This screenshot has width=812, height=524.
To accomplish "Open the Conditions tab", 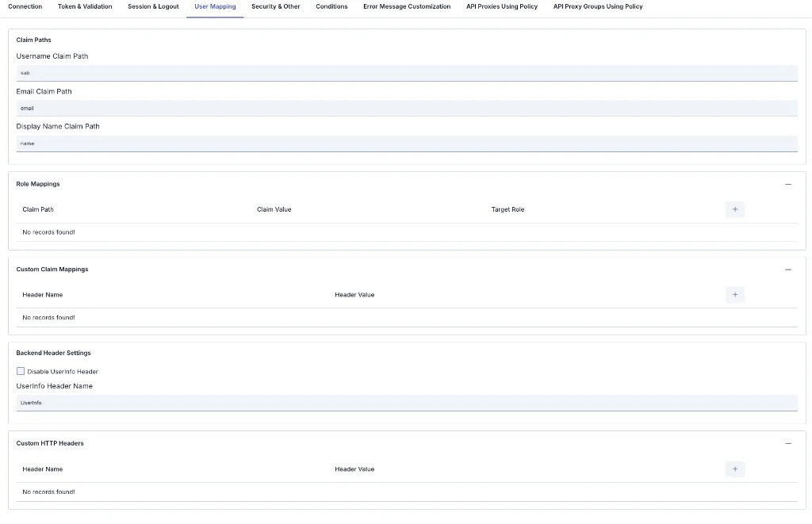I will tap(331, 6).
